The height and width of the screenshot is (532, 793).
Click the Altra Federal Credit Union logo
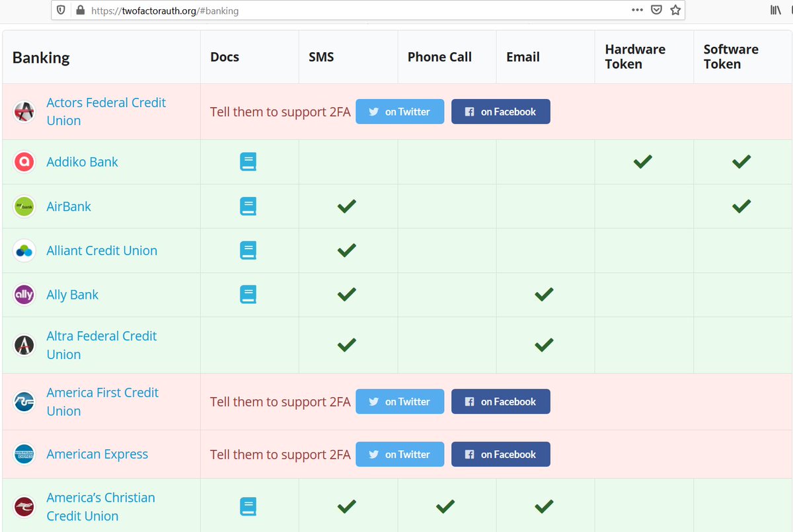tap(24, 345)
